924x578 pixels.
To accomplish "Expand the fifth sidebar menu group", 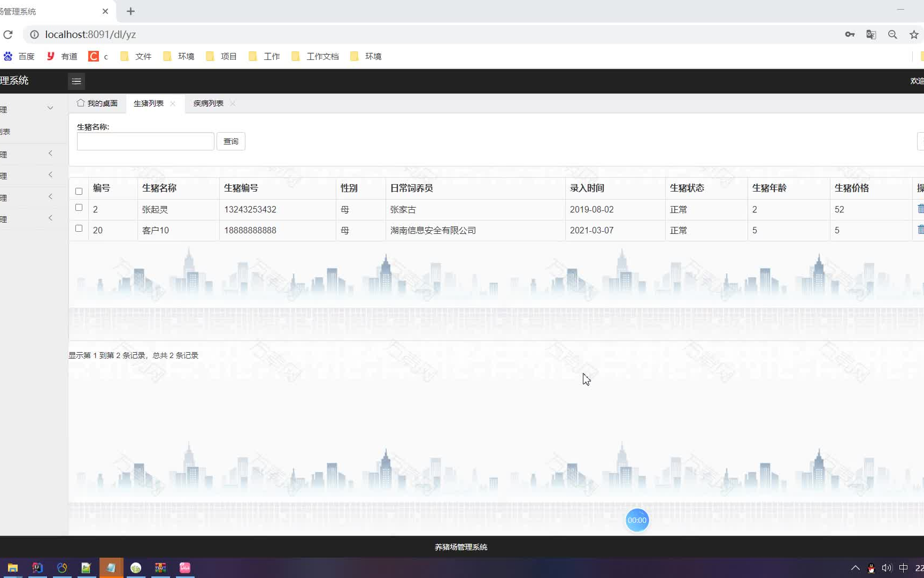I will pos(50,218).
